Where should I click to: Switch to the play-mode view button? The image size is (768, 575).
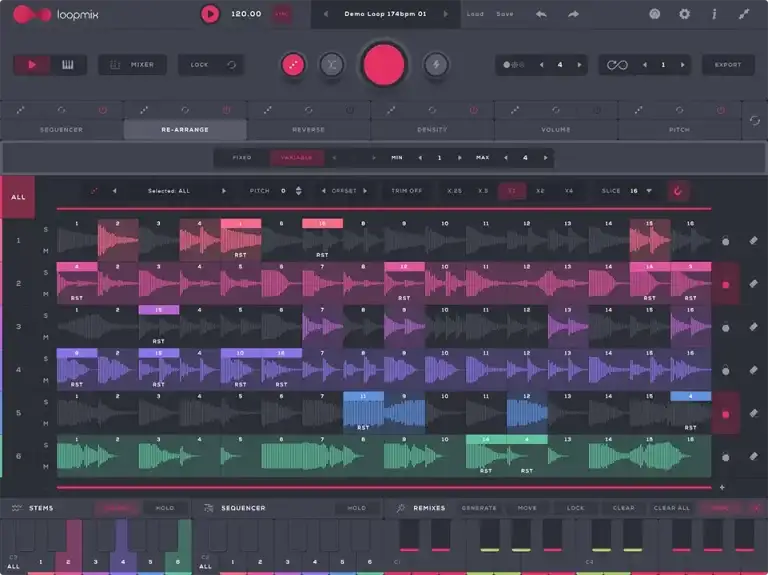(32, 65)
